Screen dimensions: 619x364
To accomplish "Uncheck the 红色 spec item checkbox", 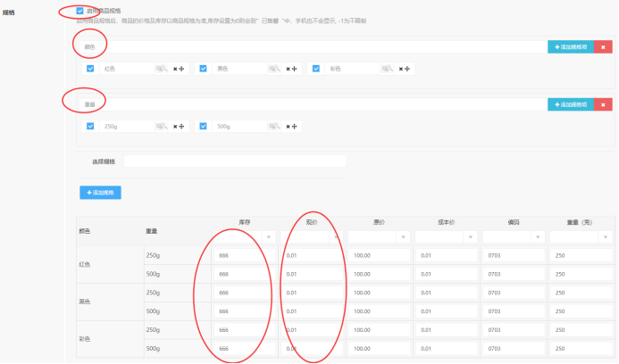I will (x=90, y=69).
